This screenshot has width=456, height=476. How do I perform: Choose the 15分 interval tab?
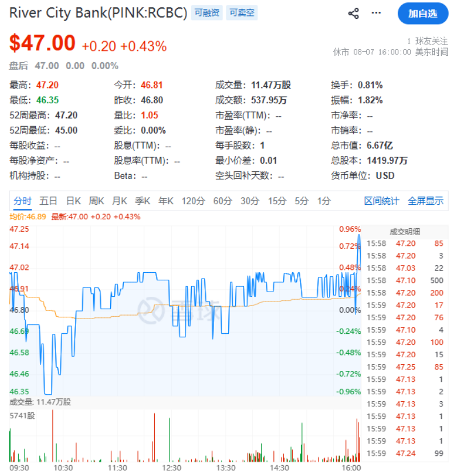click(277, 201)
